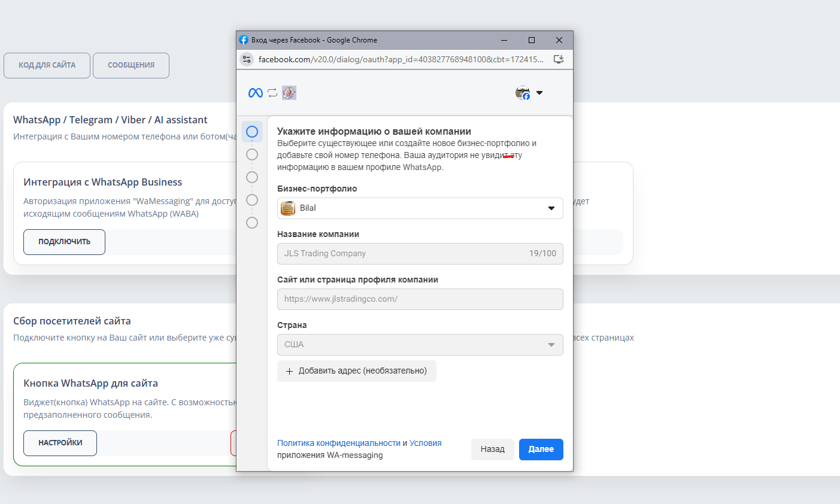
Task: Expand the account dropdown arrow beside the avatar
Action: click(539, 93)
